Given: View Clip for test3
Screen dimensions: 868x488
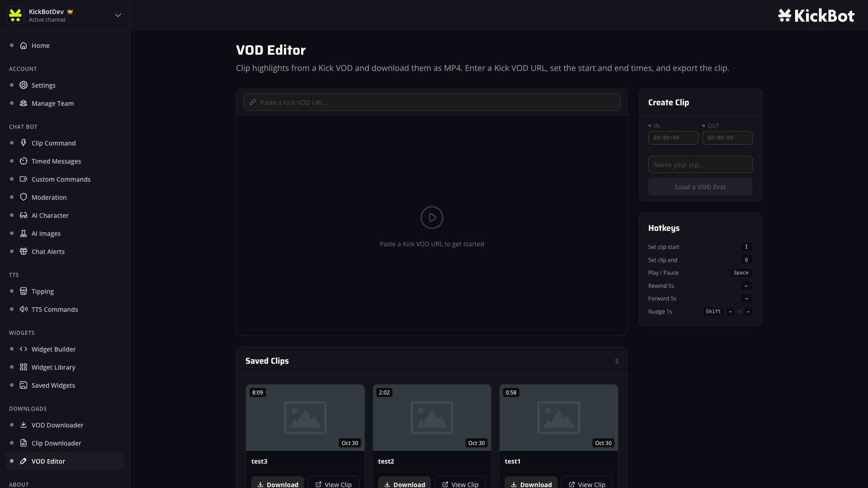Looking at the screenshot, I should point(333,483).
